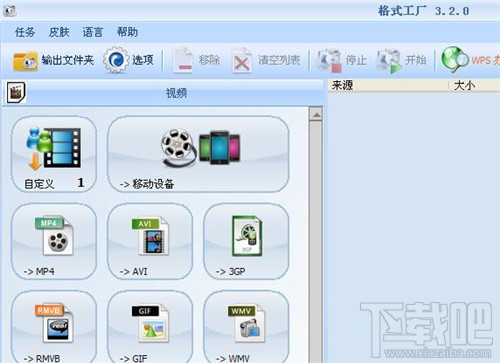This screenshot has width=500, height=363.
Task: Click the 开始 label
Action: [416, 60]
